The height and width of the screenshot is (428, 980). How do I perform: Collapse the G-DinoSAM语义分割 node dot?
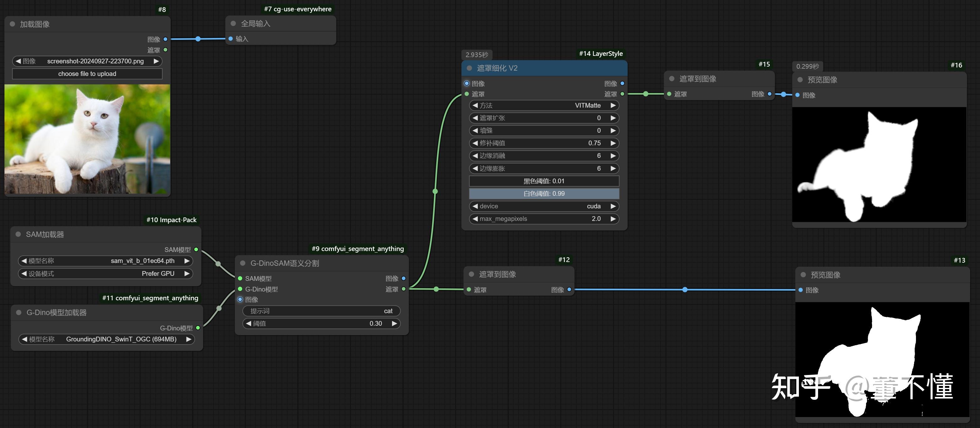[243, 263]
